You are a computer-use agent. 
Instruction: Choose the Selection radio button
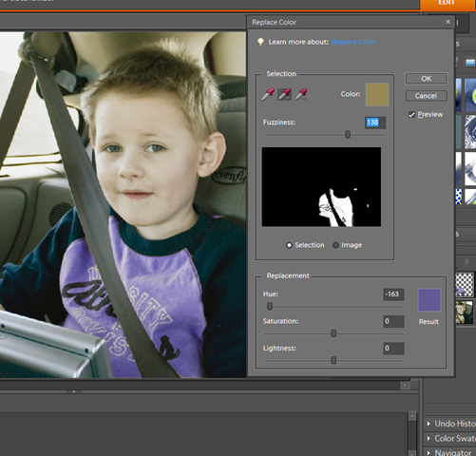tap(289, 245)
